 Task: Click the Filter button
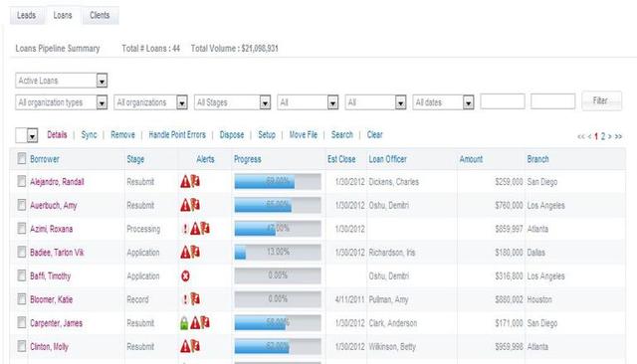(601, 100)
